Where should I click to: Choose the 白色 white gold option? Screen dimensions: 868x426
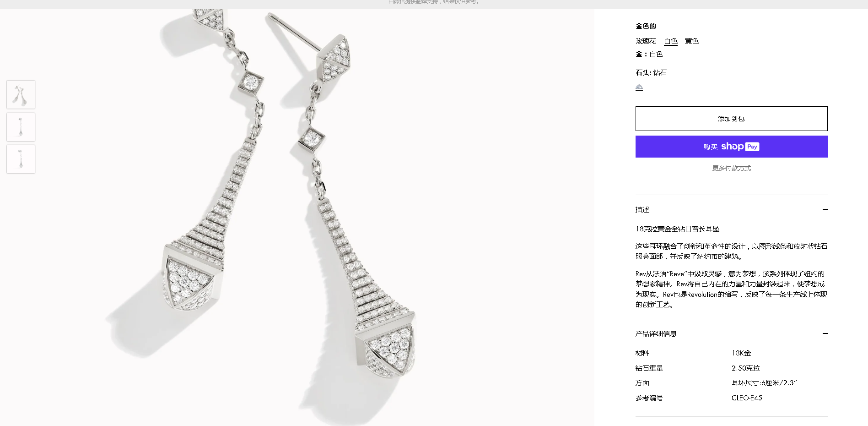[671, 41]
